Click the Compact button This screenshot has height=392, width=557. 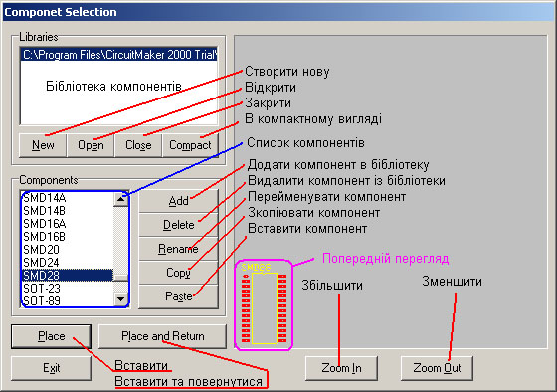pos(190,145)
